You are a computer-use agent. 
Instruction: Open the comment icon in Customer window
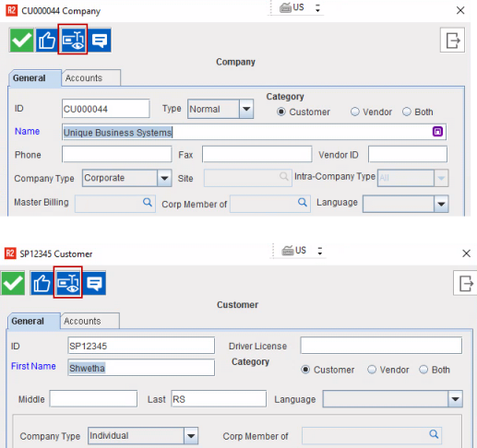point(94,283)
